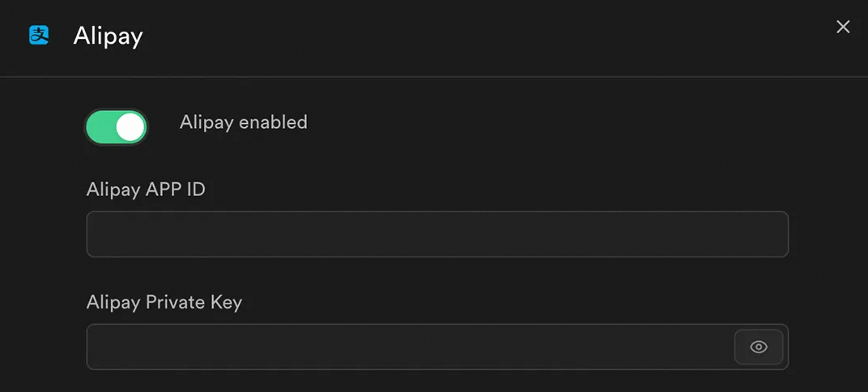Click the blue Alipay logo icon
Viewport: 868px width, 392px height.
coord(39,35)
